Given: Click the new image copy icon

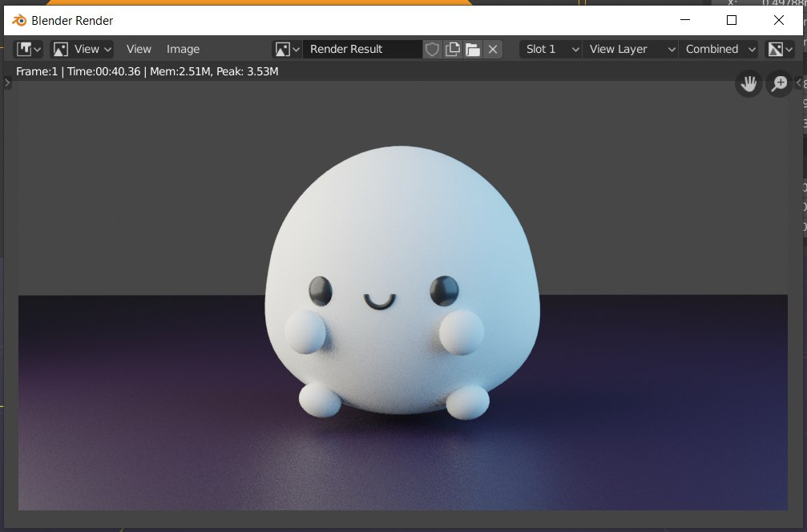Looking at the screenshot, I should coord(453,49).
